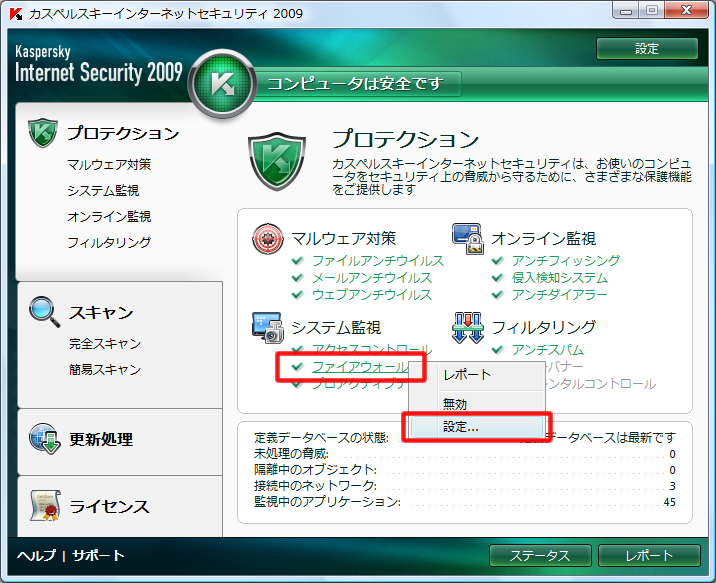This screenshot has width=716, height=583.
Task: Click the システム監視 monitor icon
Action: click(x=267, y=327)
